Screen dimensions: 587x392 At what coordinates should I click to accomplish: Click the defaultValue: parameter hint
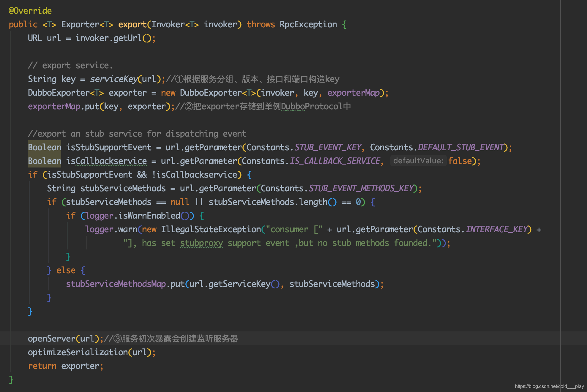coord(418,161)
